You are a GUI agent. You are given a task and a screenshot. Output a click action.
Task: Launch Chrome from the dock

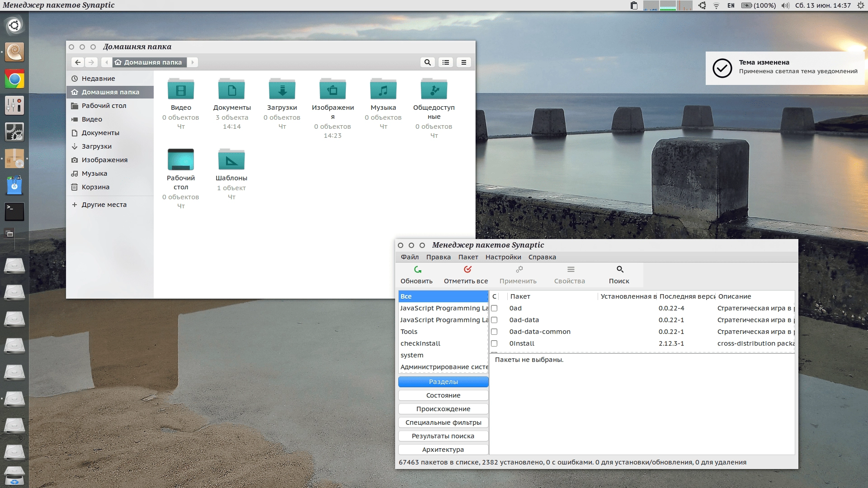click(x=14, y=79)
